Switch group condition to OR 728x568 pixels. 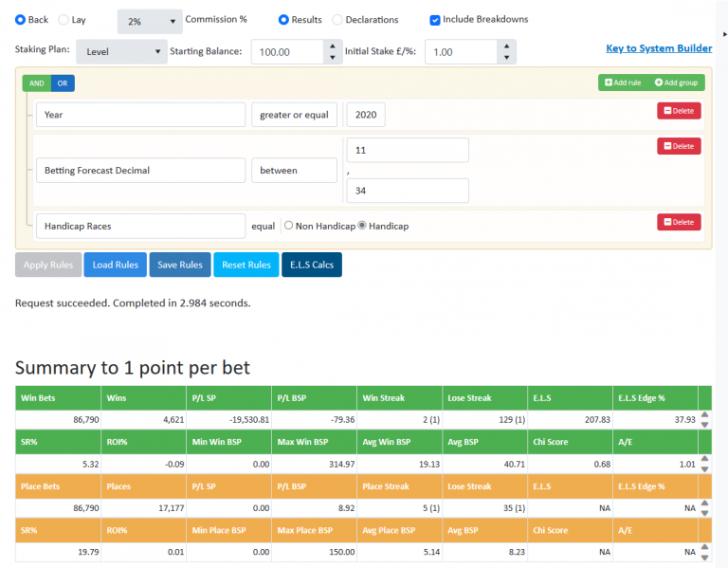(x=63, y=83)
